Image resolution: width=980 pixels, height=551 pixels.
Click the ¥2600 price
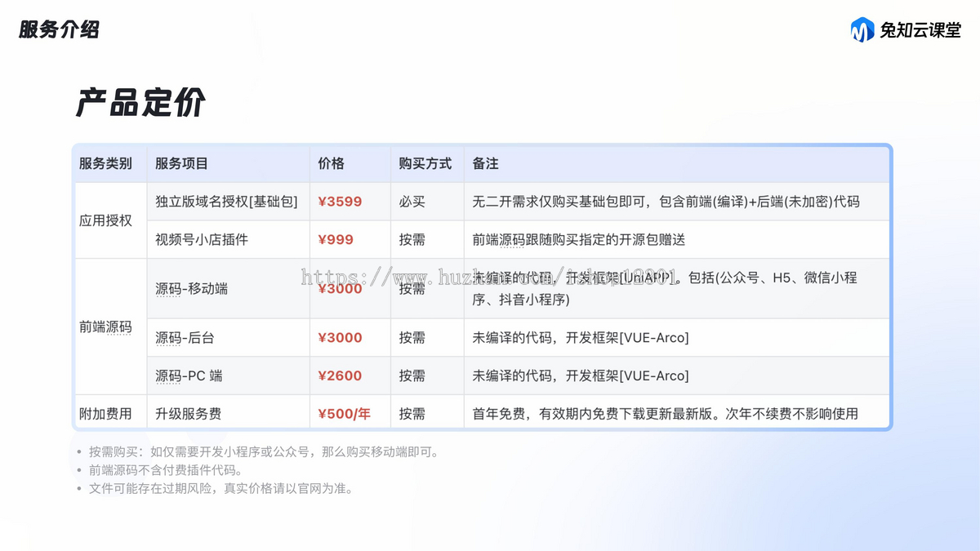[x=340, y=375]
